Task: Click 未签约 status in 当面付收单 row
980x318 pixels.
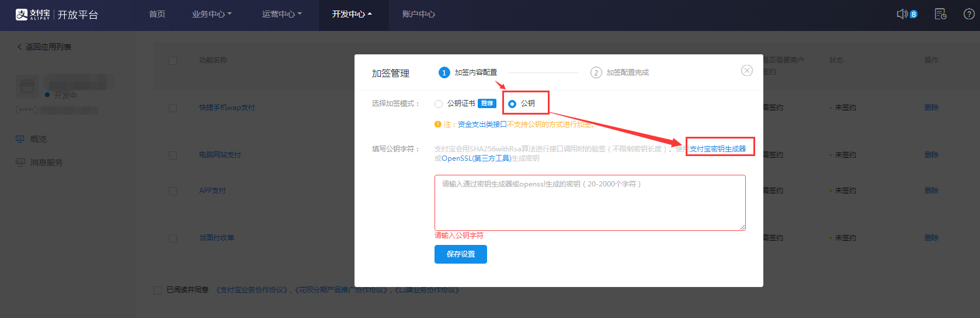Action: point(845,238)
